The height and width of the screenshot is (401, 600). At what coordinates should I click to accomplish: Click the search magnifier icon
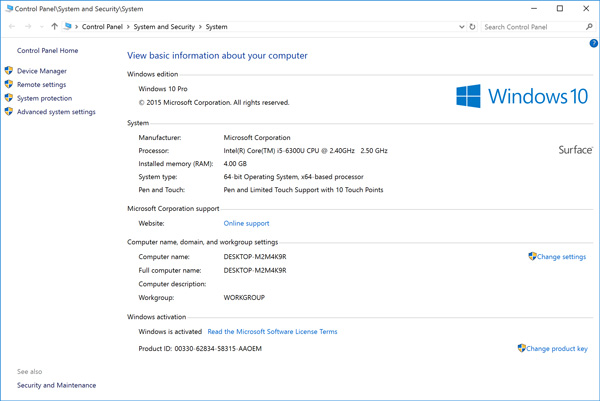coord(589,26)
